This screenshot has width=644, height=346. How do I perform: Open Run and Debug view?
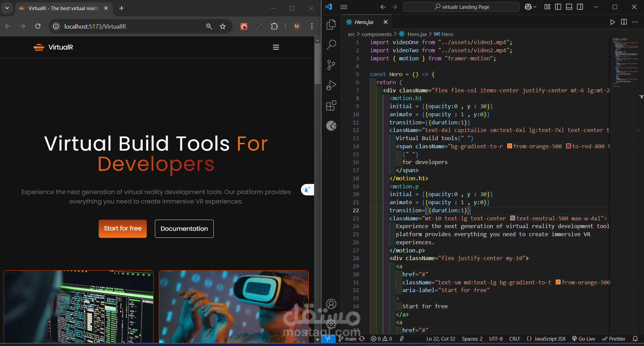[x=331, y=85]
